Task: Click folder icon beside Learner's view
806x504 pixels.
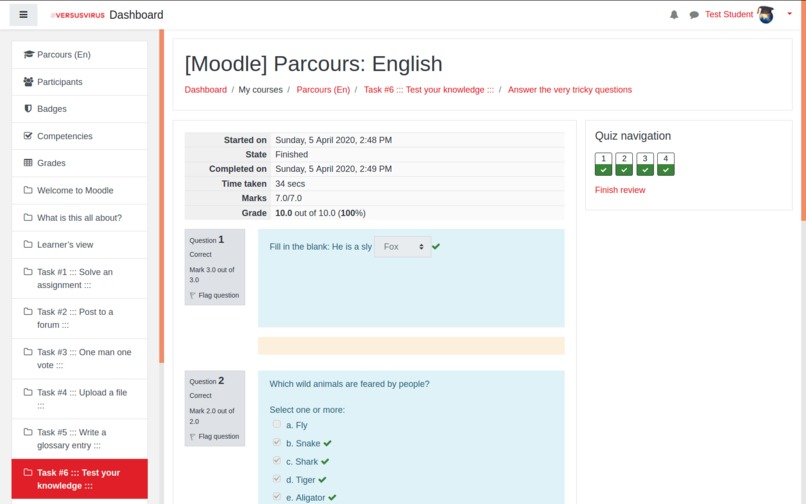Action: point(28,244)
